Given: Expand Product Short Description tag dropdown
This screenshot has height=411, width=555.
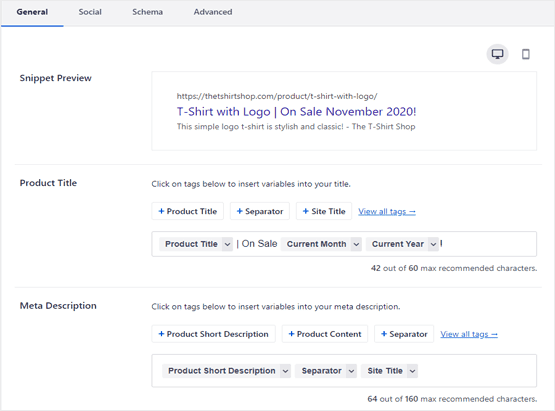Looking at the screenshot, I should [x=285, y=371].
